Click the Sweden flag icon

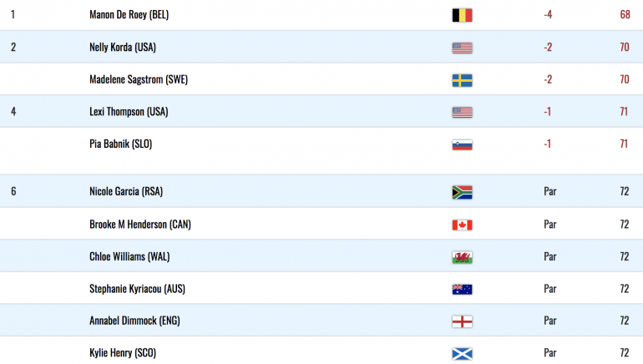(x=462, y=80)
